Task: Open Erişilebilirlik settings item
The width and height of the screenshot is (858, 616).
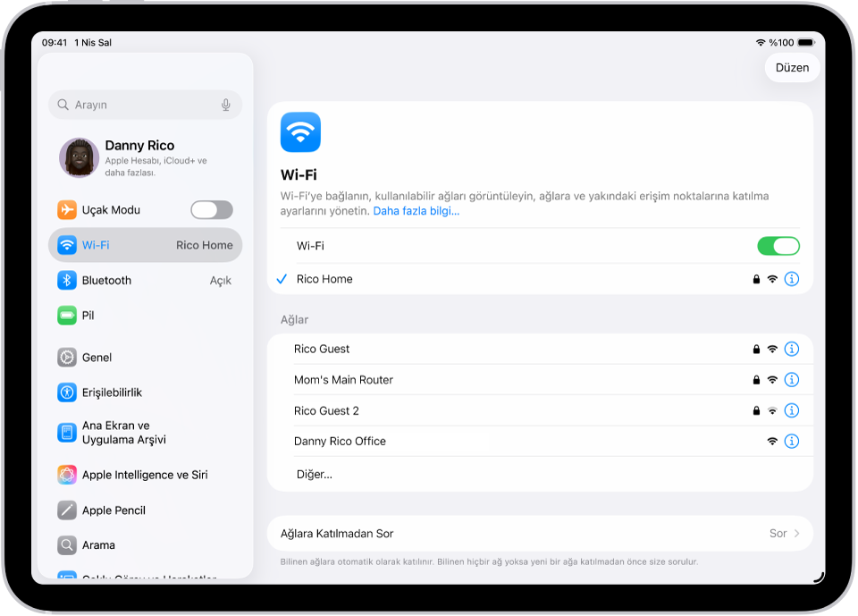Action: pyautogui.click(x=145, y=392)
